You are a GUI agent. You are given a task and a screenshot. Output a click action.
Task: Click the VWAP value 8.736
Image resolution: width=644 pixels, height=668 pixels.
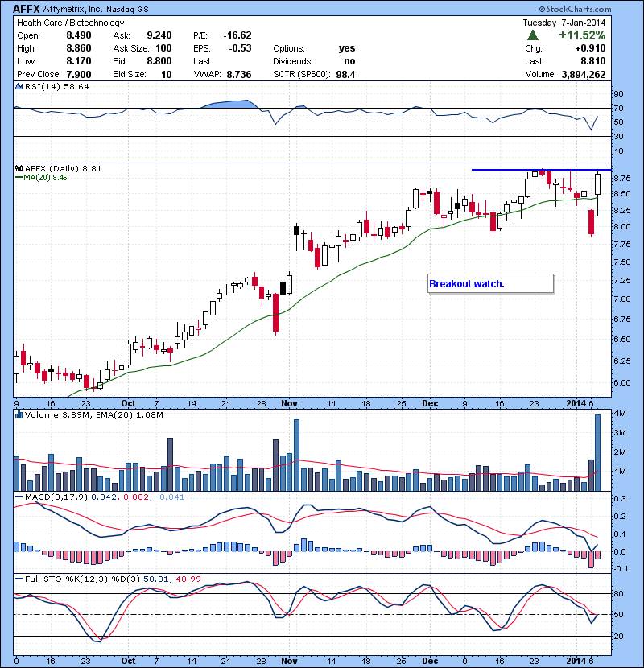tap(238, 75)
